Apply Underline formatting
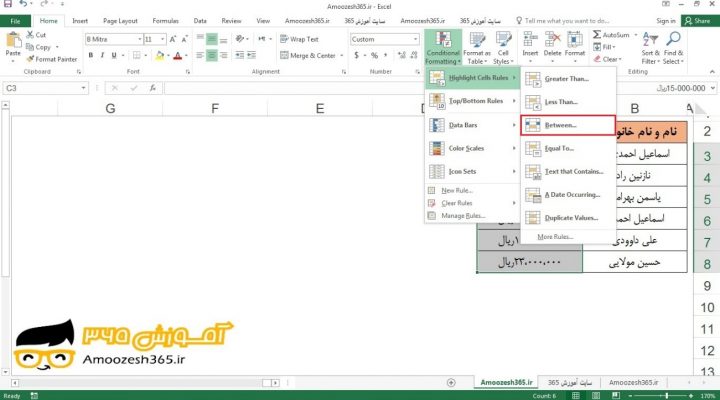Screen dimensions: 720x400 click(113, 55)
